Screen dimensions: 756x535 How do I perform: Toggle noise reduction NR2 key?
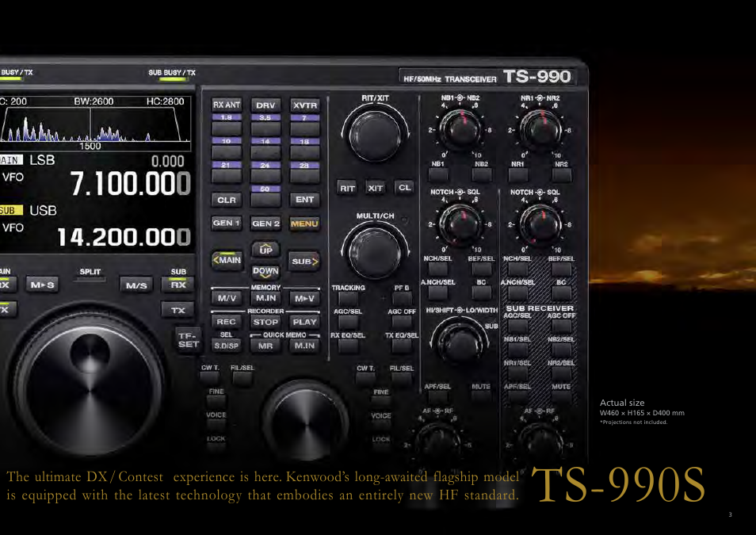(561, 174)
